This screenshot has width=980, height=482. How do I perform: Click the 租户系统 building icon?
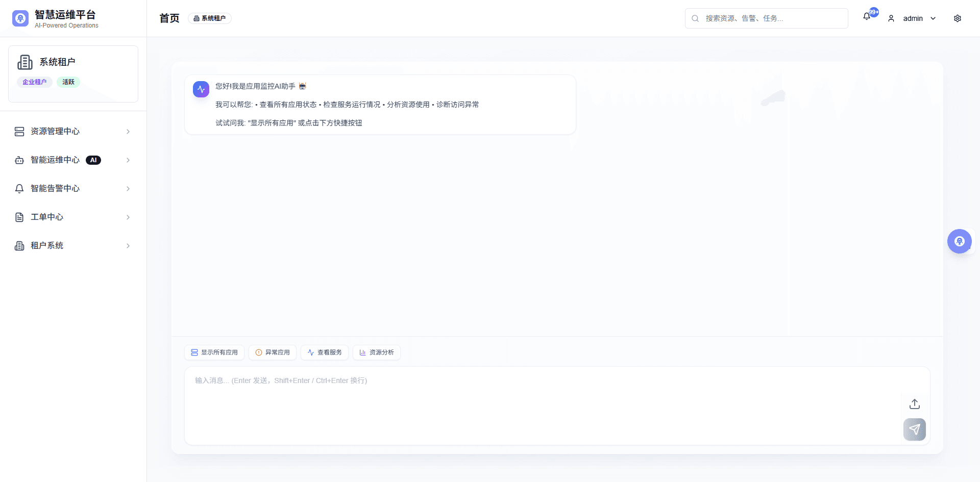[x=19, y=246]
